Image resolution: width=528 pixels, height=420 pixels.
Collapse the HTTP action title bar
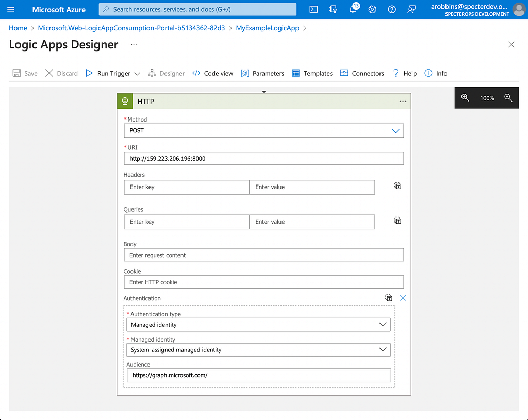[x=263, y=102]
